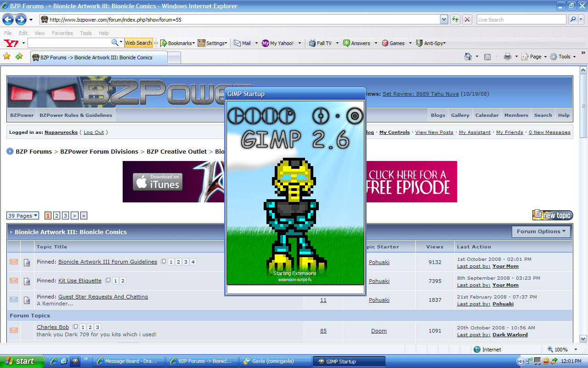The width and height of the screenshot is (588, 368).
Task: Open Yahoo Mail toolbar button
Action: pos(243,43)
